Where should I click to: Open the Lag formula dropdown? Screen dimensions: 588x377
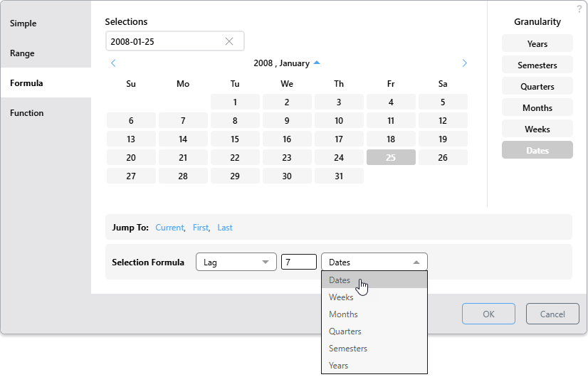coord(236,262)
